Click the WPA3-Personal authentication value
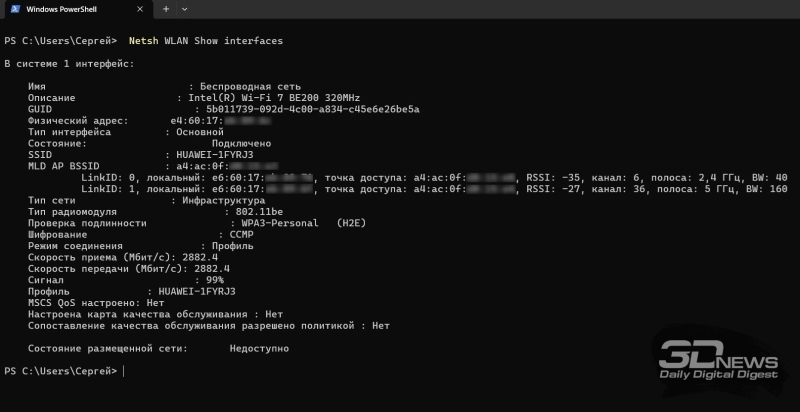The height and width of the screenshot is (412, 800). pos(273,223)
